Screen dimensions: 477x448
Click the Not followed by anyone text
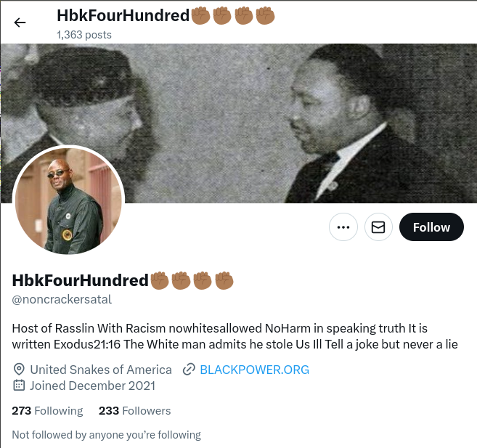[x=106, y=435]
